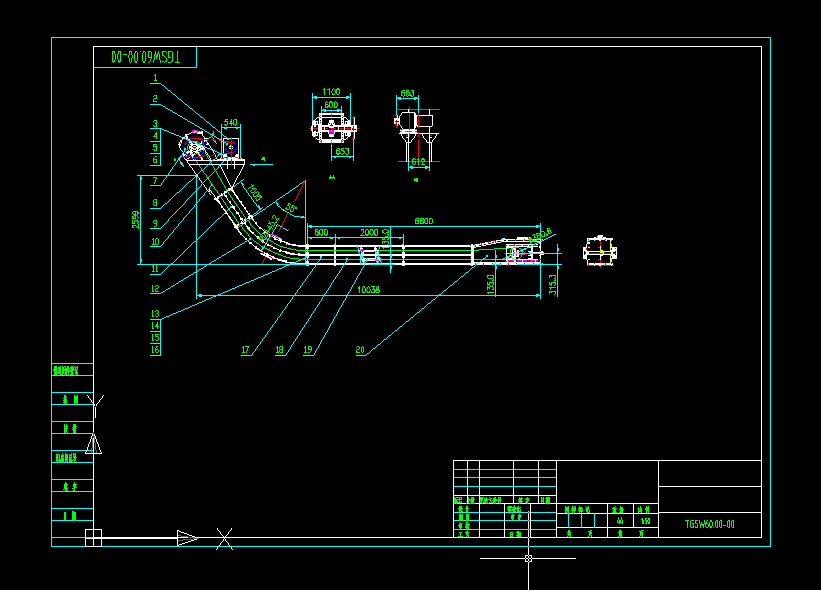
Task: Select the 10038 overall length dimension
Action: pyautogui.click(x=369, y=290)
